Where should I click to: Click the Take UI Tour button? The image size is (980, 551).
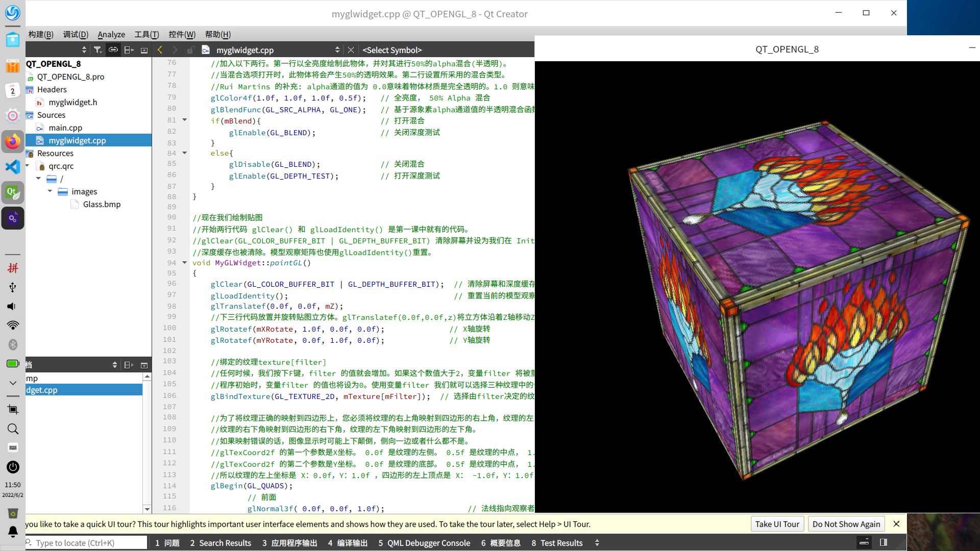point(777,524)
